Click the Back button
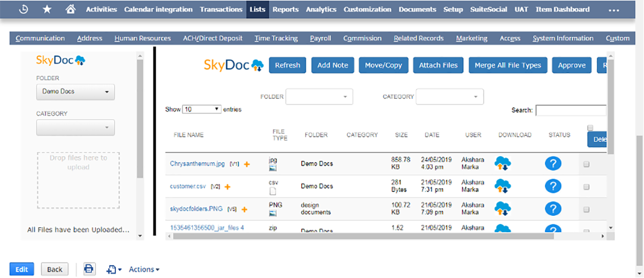This screenshot has width=644, height=278. [54, 269]
